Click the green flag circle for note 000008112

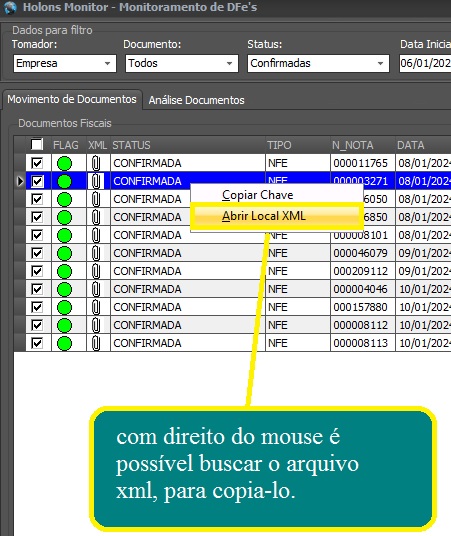(x=64, y=325)
